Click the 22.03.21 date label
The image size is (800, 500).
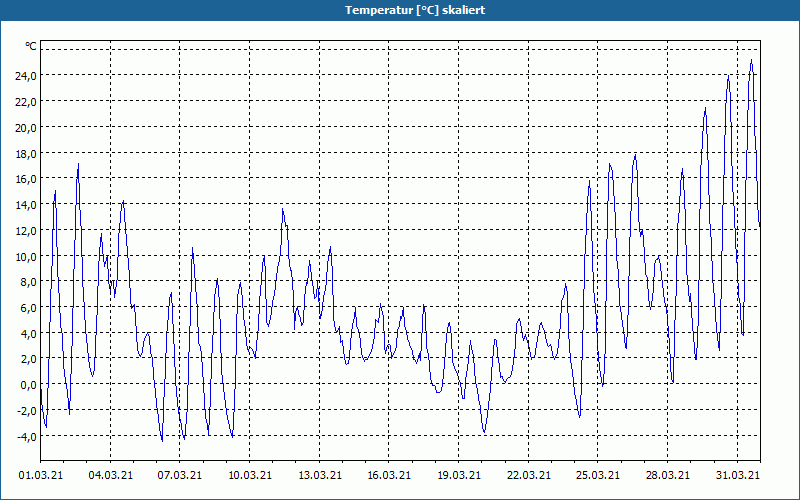pyautogui.click(x=529, y=475)
